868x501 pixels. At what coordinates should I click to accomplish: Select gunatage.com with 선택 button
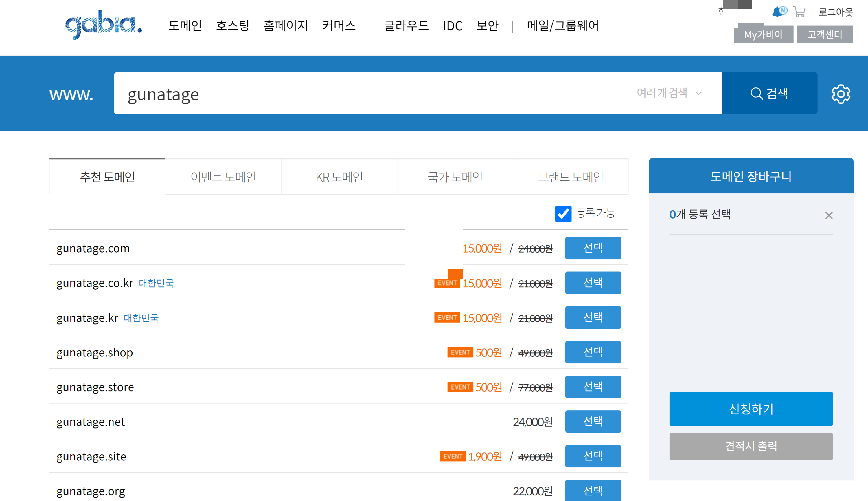click(x=593, y=248)
